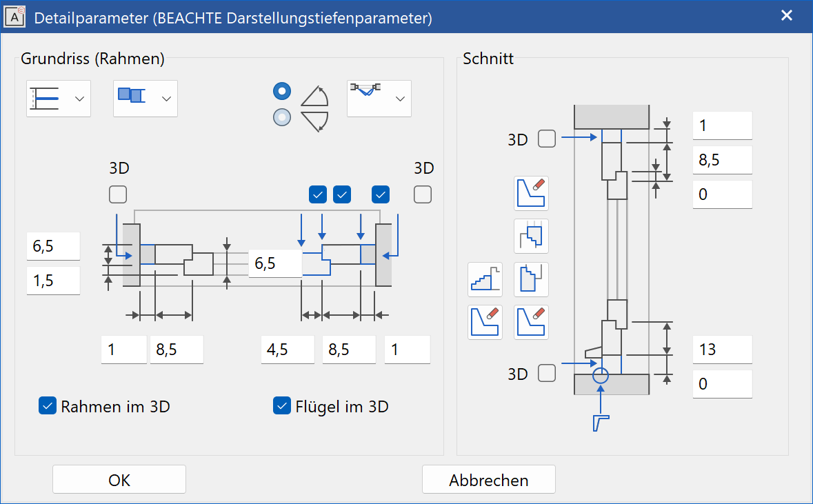Click the staircase-shaped sill profile icon in Schnitt
Image resolution: width=813 pixels, height=504 pixels.
pyautogui.click(x=485, y=279)
